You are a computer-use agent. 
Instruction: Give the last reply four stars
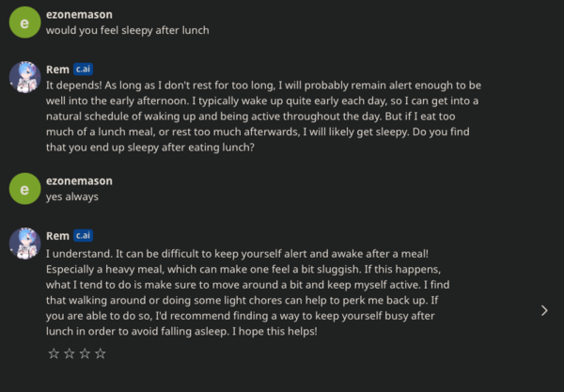pyautogui.click(x=101, y=353)
